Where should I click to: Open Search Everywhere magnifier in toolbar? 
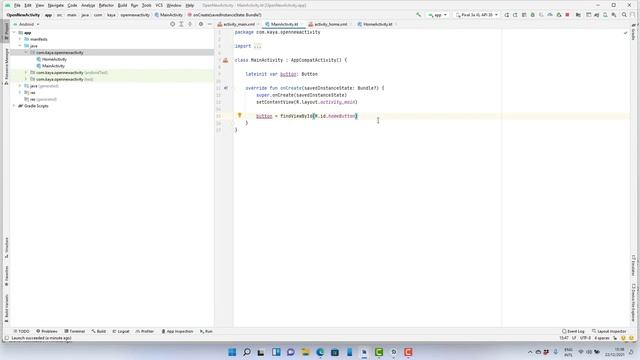[x=624, y=15]
